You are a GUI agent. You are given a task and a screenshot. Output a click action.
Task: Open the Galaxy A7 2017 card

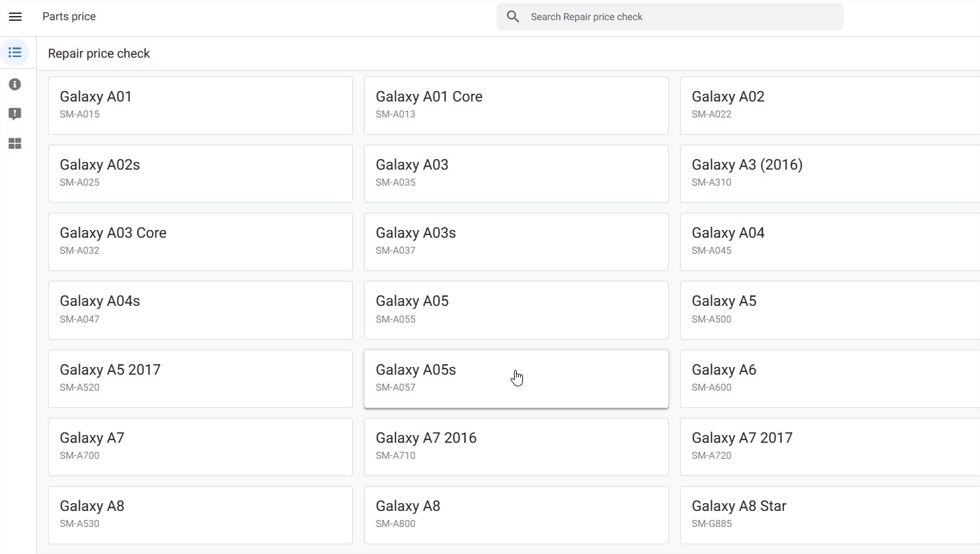830,447
